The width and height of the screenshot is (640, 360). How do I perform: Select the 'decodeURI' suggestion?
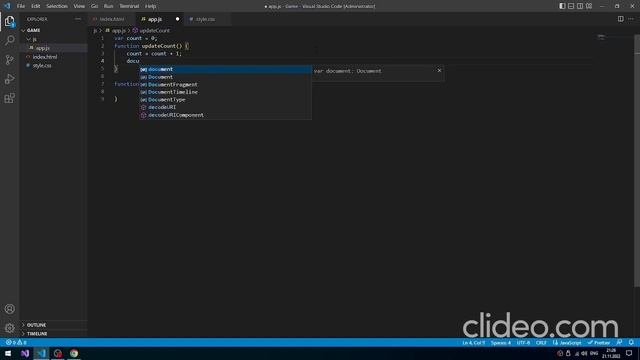[x=225, y=107]
